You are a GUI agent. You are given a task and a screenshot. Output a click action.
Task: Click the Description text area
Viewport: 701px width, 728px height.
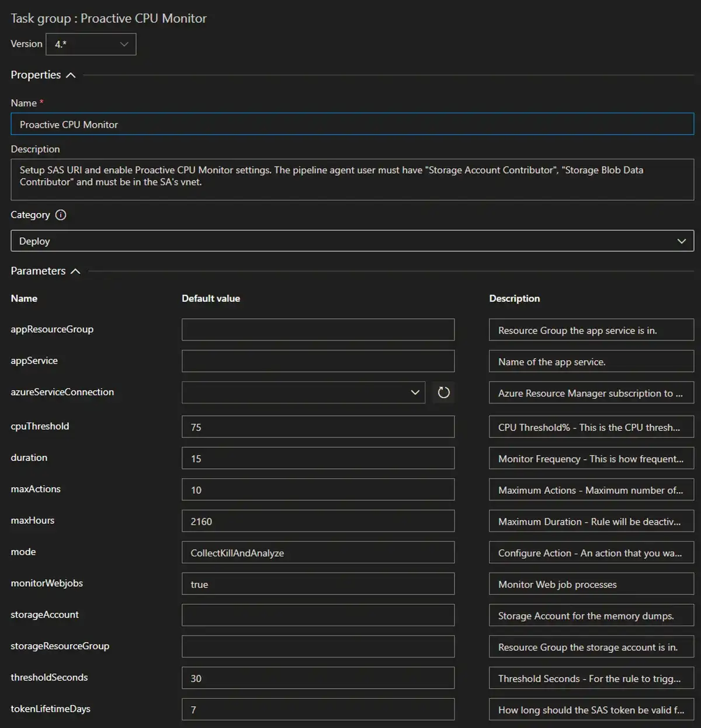coord(350,180)
